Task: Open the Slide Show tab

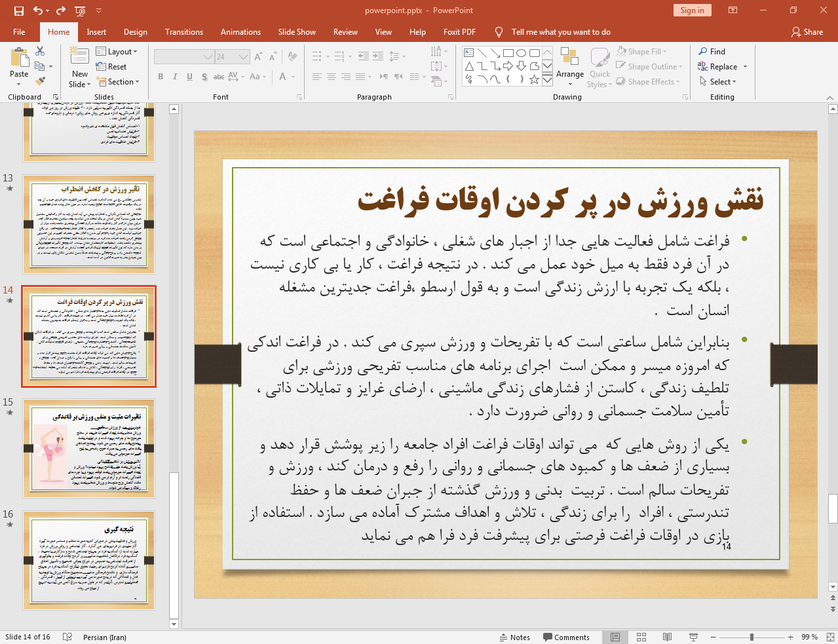Action: (296, 31)
